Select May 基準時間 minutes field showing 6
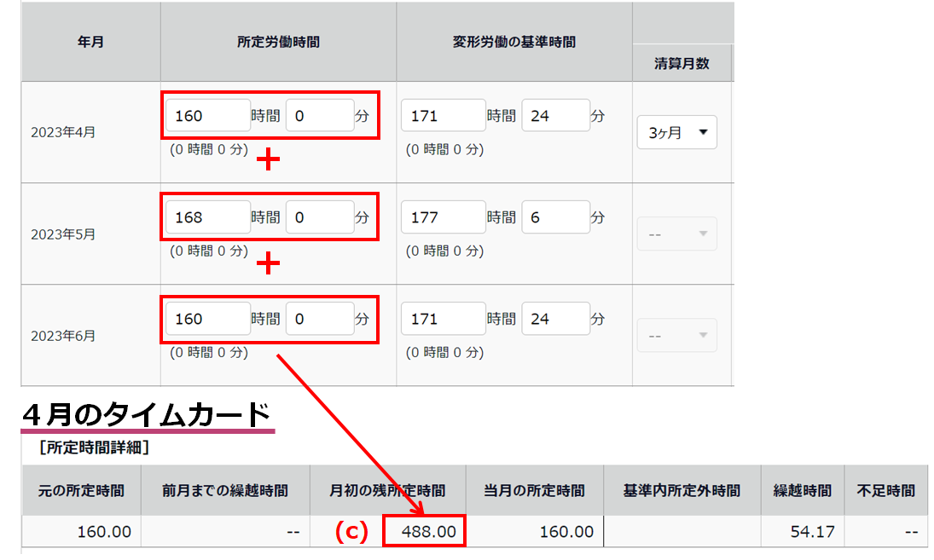 (555, 217)
